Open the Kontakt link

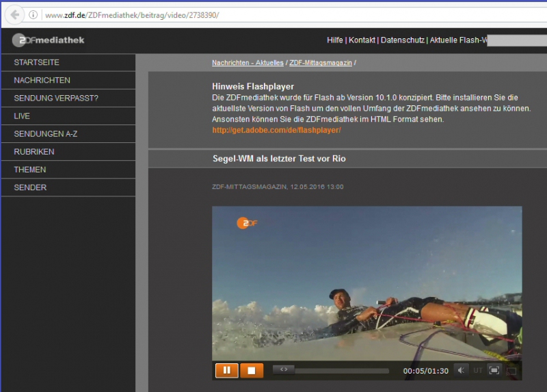point(362,40)
